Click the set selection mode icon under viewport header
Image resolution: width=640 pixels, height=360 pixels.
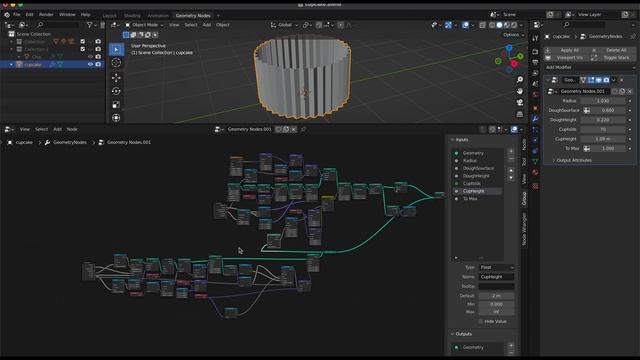126,35
